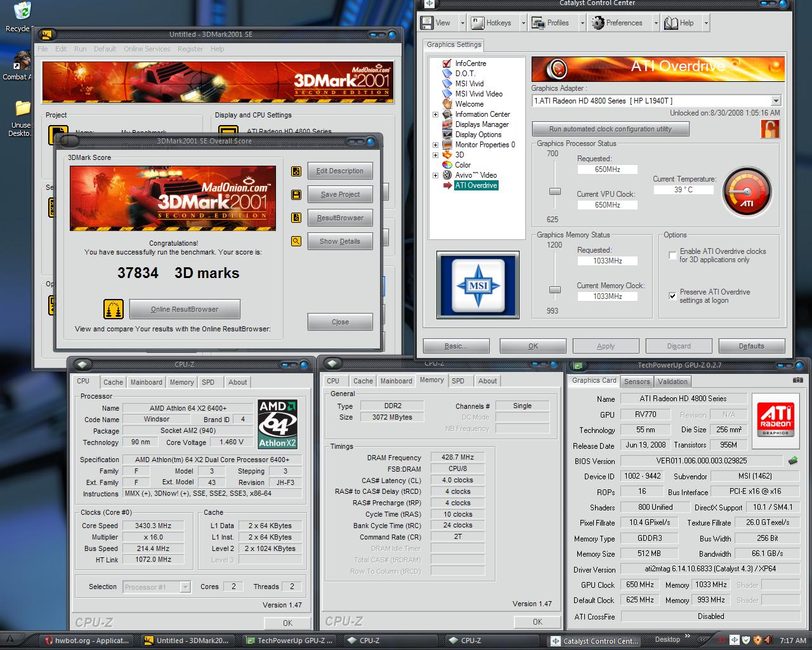Click the Online ResultBrowser yellow icon
Image resolution: width=812 pixels, height=650 pixels.
coord(114,309)
